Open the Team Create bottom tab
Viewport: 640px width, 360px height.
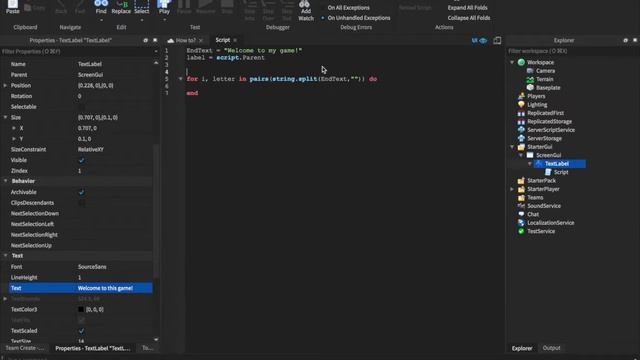click(24, 348)
